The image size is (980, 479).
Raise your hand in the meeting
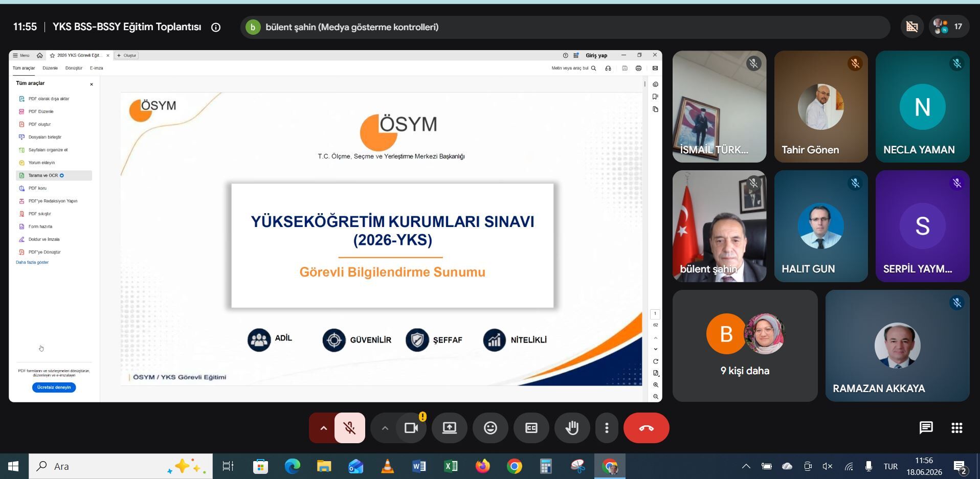coord(572,428)
